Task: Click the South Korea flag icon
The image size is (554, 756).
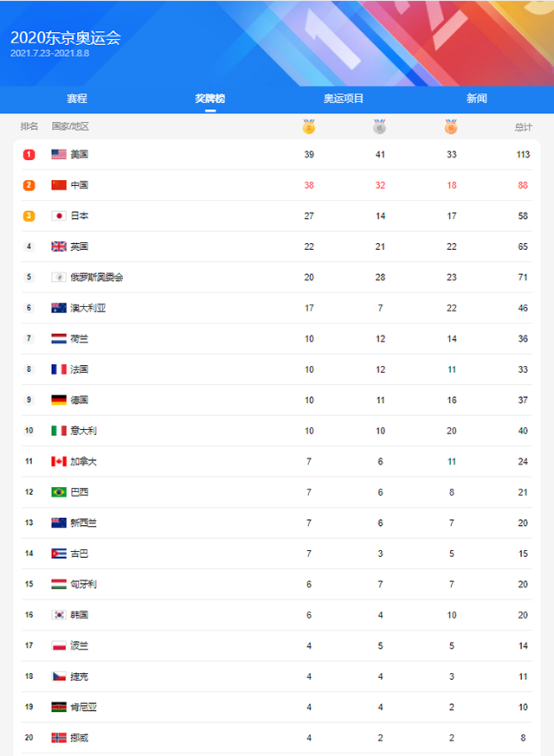Action: [x=59, y=615]
